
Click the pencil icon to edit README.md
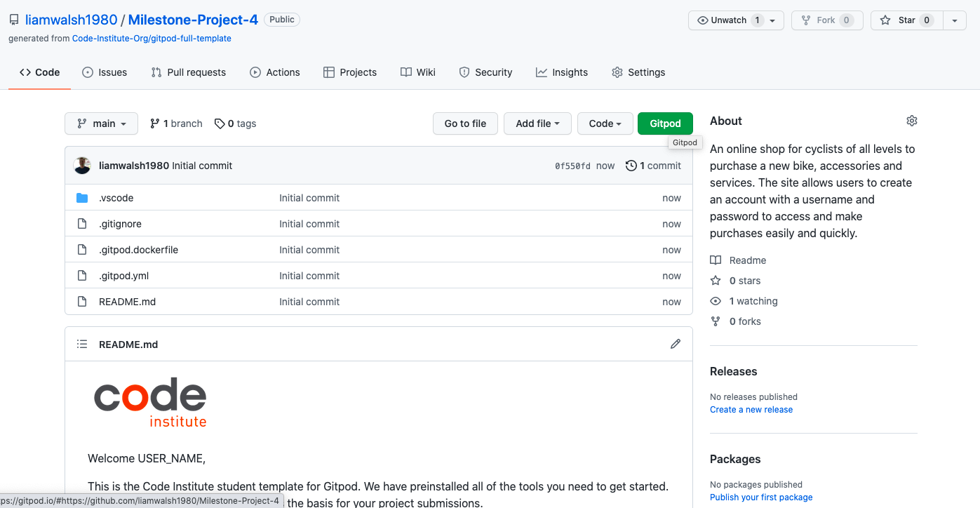(676, 344)
